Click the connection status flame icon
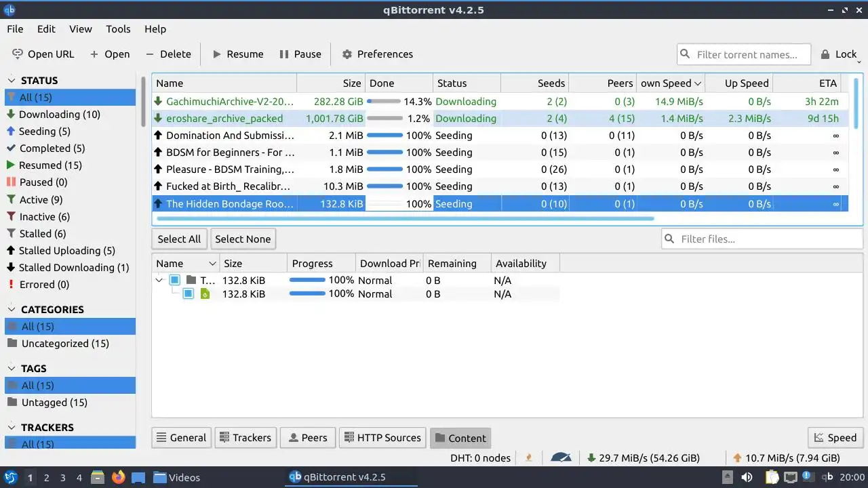 click(x=529, y=458)
